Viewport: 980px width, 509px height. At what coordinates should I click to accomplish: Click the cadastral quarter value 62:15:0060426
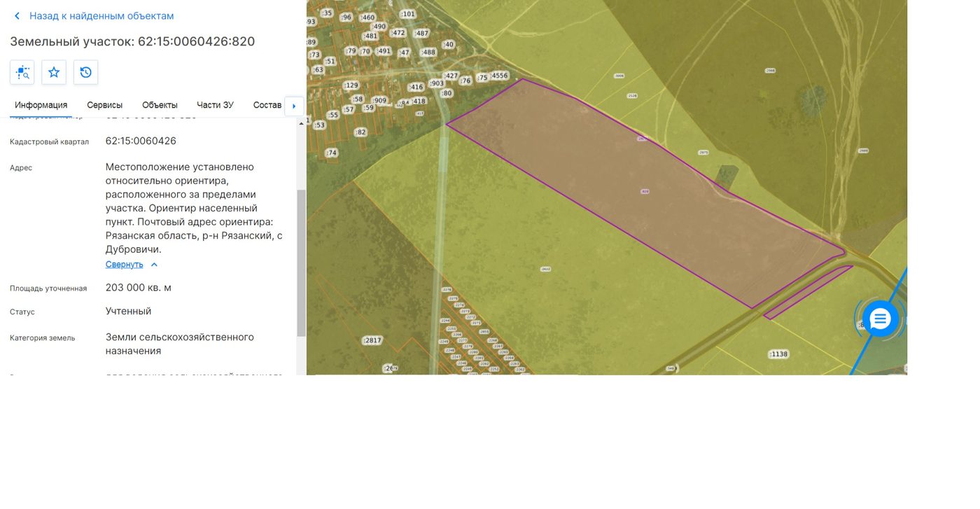click(x=141, y=141)
